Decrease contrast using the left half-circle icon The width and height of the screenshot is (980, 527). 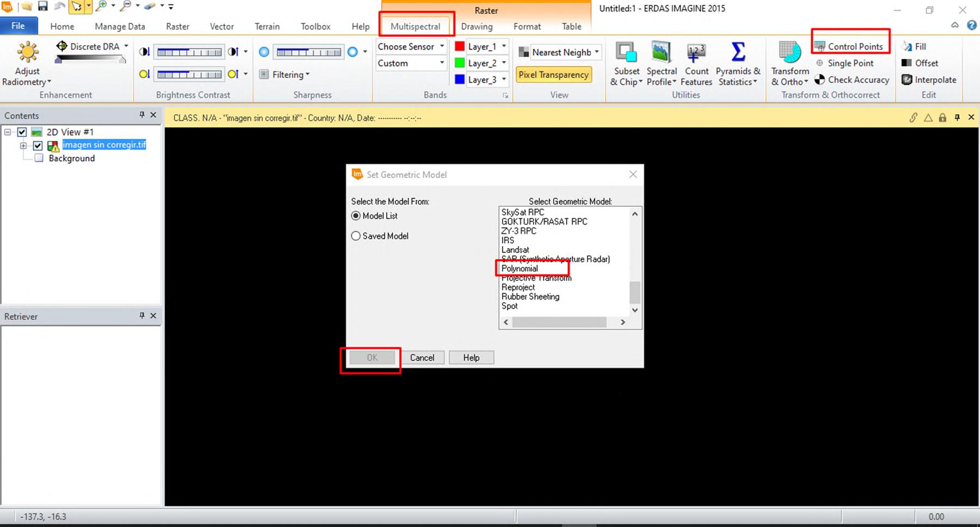tap(144, 52)
